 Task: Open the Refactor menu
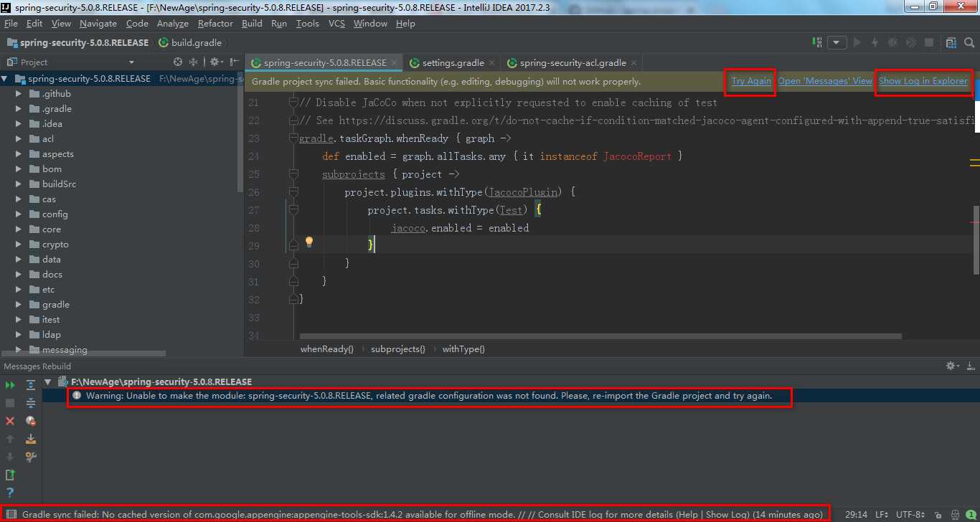215,24
